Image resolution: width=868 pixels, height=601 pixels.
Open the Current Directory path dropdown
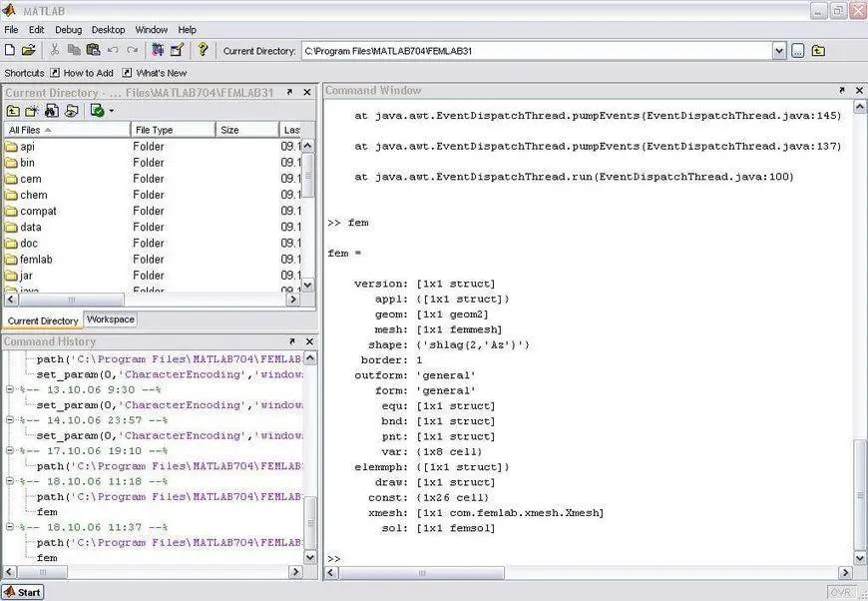[x=779, y=51]
